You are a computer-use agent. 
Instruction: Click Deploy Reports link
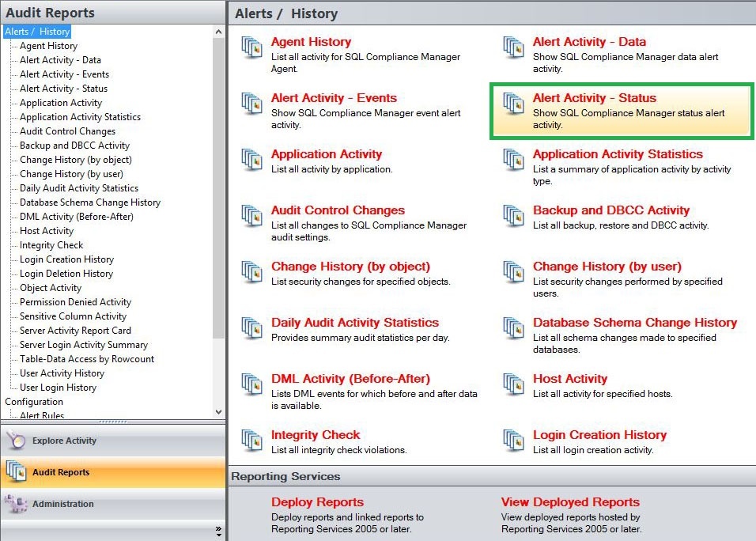pyautogui.click(x=317, y=502)
